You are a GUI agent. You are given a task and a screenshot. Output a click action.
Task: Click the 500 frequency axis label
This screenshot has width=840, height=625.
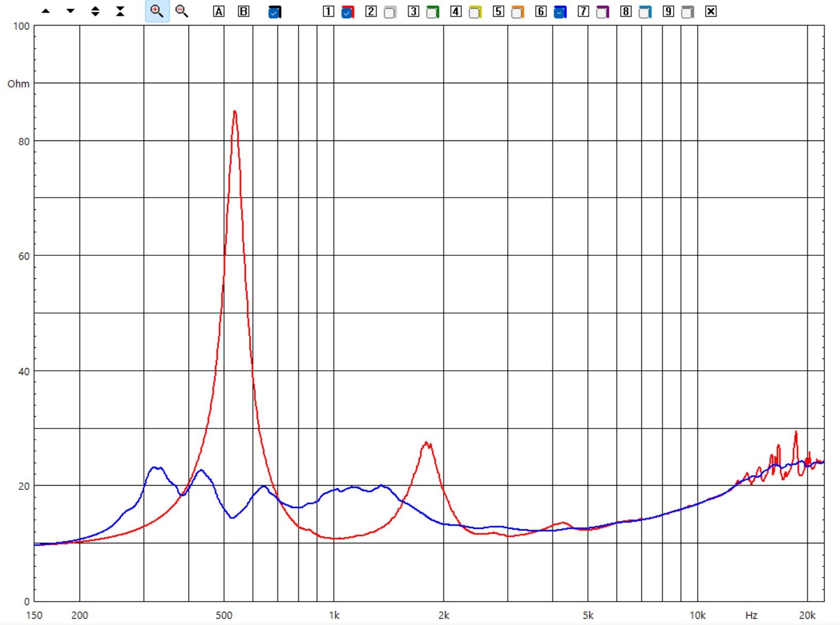tap(224, 615)
